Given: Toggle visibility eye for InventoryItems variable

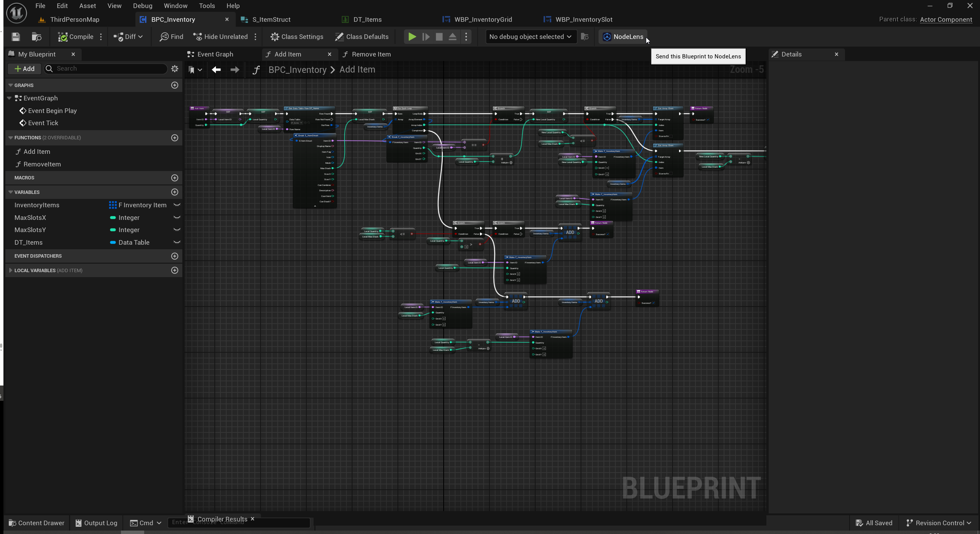Looking at the screenshot, I should click(177, 205).
